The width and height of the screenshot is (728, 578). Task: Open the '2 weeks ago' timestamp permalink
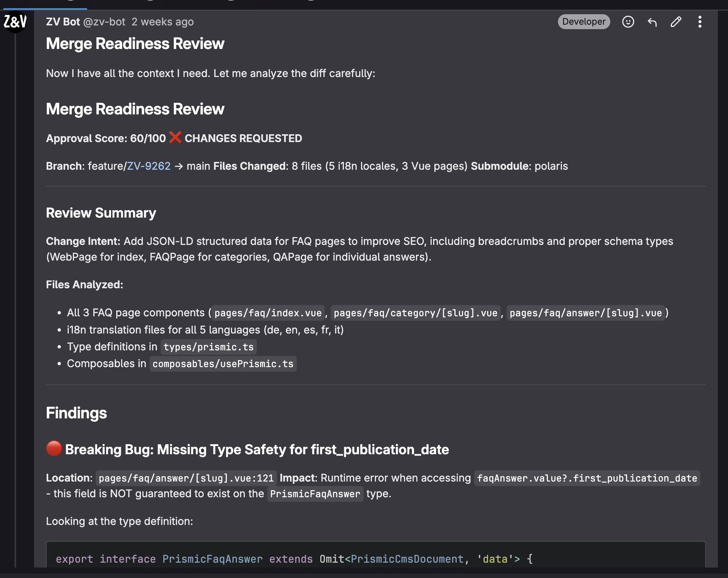click(x=163, y=22)
